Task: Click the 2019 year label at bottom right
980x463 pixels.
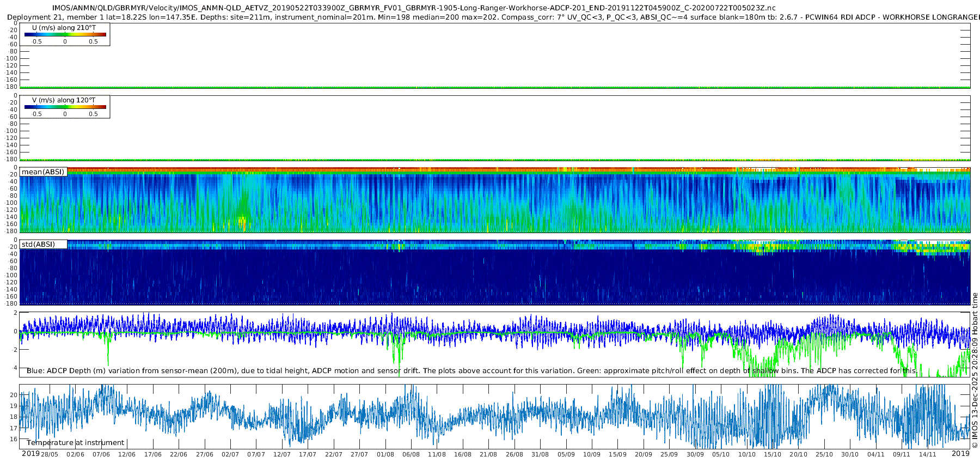Action: click(960, 454)
